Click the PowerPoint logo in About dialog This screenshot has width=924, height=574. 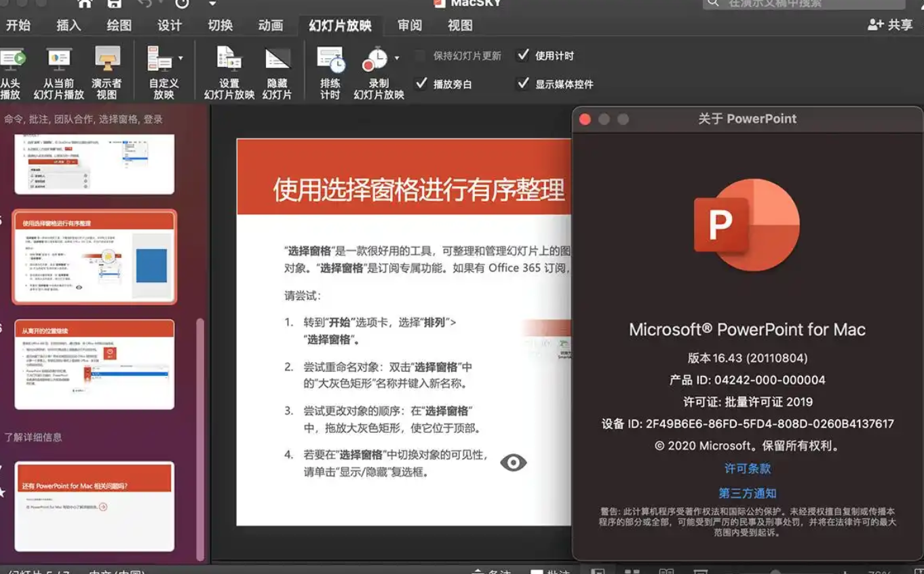click(747, 225)
